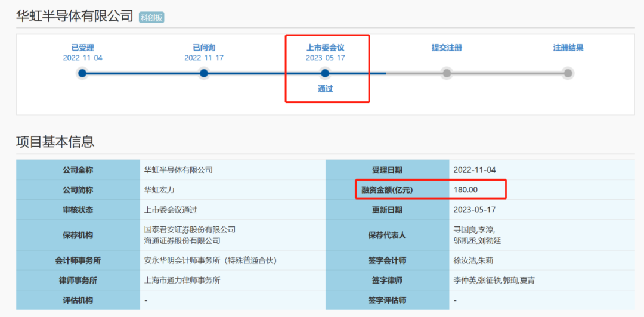Click the 更新日期 header cell

click(x=388, y=210)
